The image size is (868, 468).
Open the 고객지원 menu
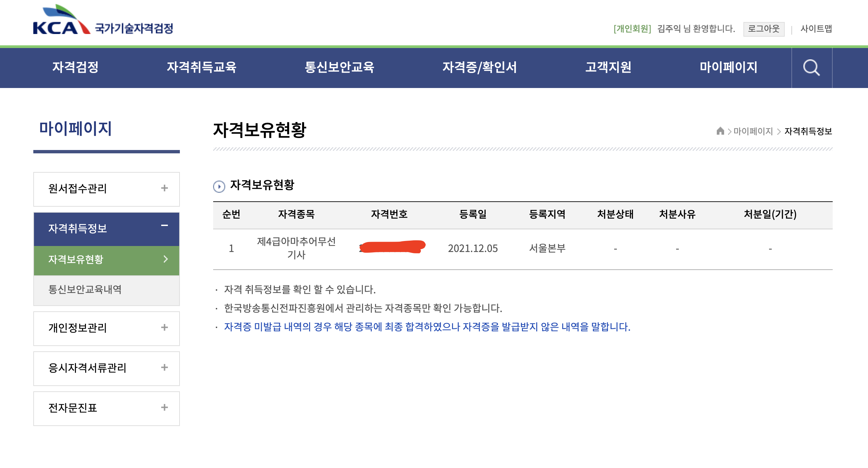pyautogui.click(x=608, y=67)
